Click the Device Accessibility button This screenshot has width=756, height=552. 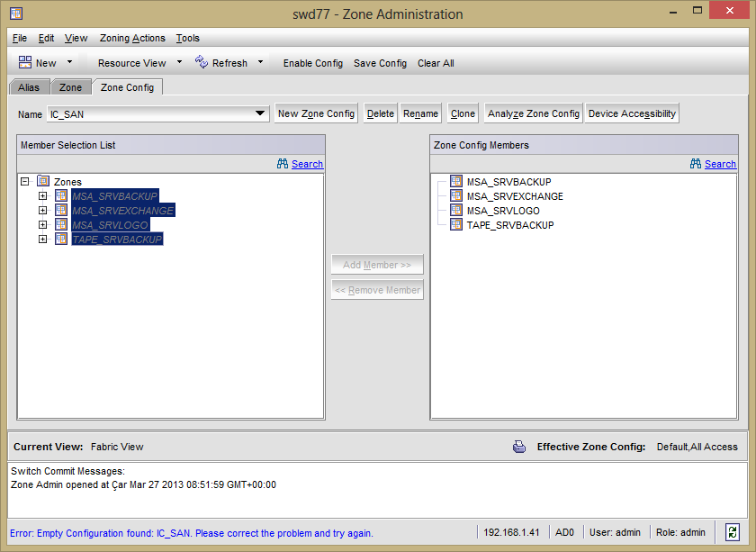coord(632,113)
